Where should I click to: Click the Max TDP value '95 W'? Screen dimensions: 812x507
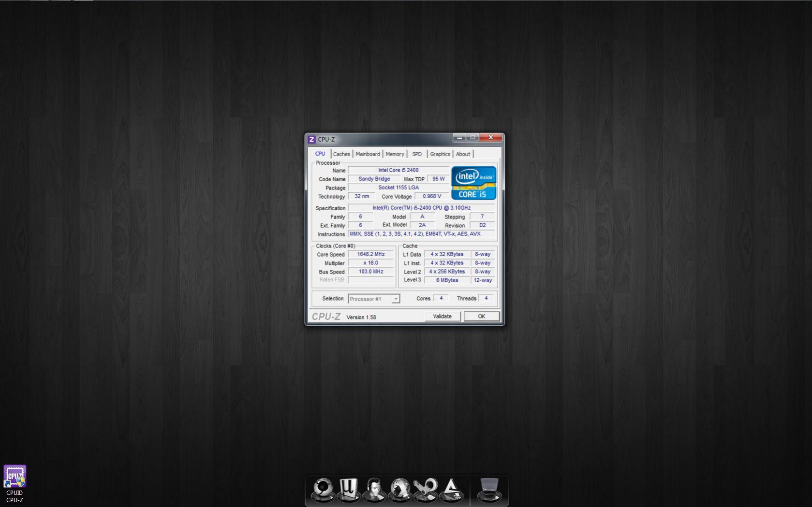[x=438, y=179]
